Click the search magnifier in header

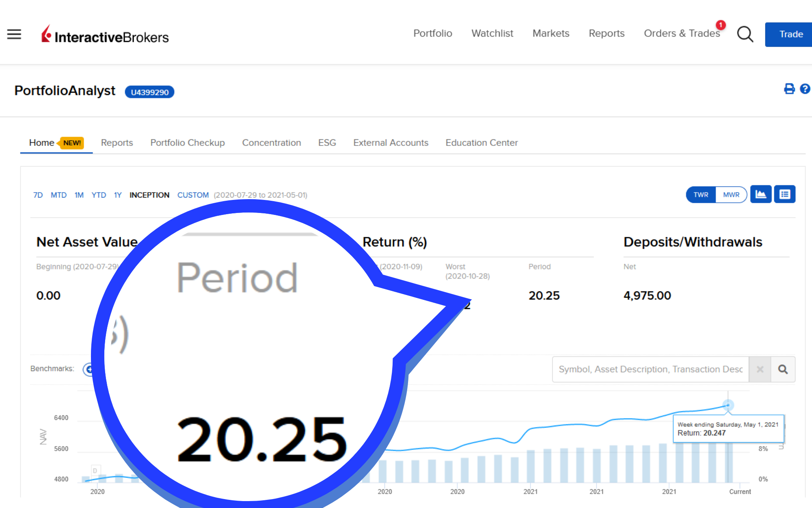(745, 34)
